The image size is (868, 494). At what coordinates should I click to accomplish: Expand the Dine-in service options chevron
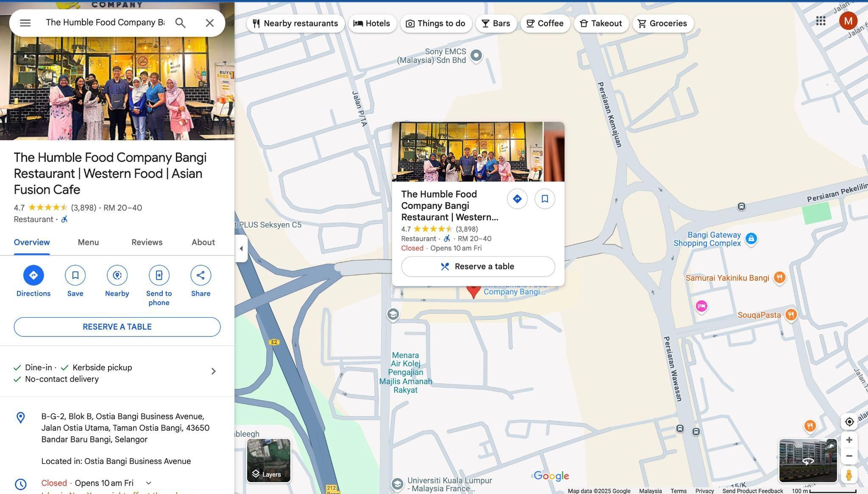coord(213,372)
